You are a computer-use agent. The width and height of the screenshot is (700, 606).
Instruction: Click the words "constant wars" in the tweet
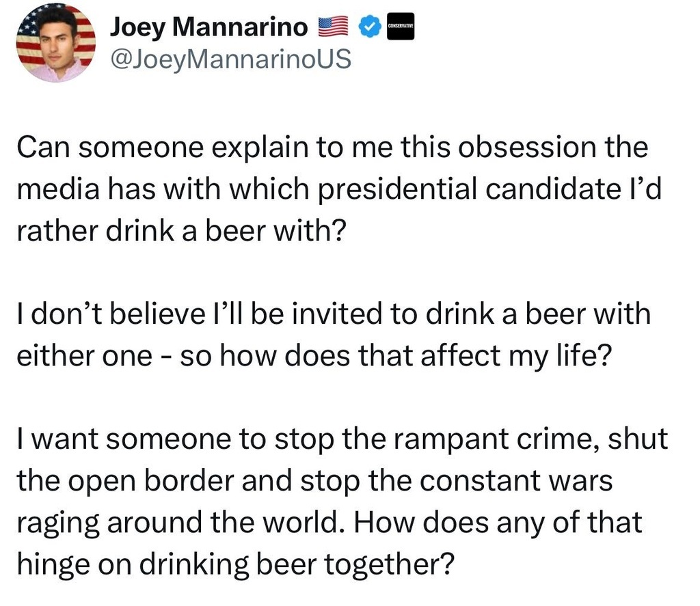pyautogui.click(x=516, y=482)
